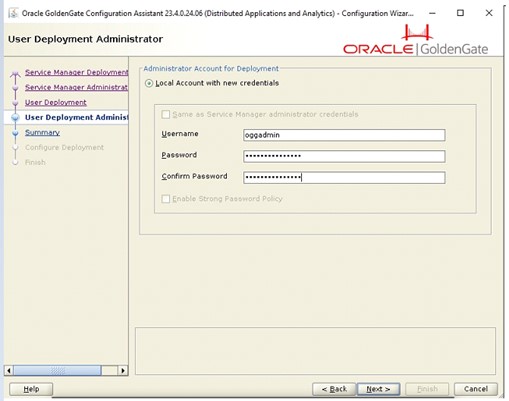This screenshot has height=401, width=509.
Task: Enable Strong Password Policy checkbox
Action: click(x=165, y=199)
